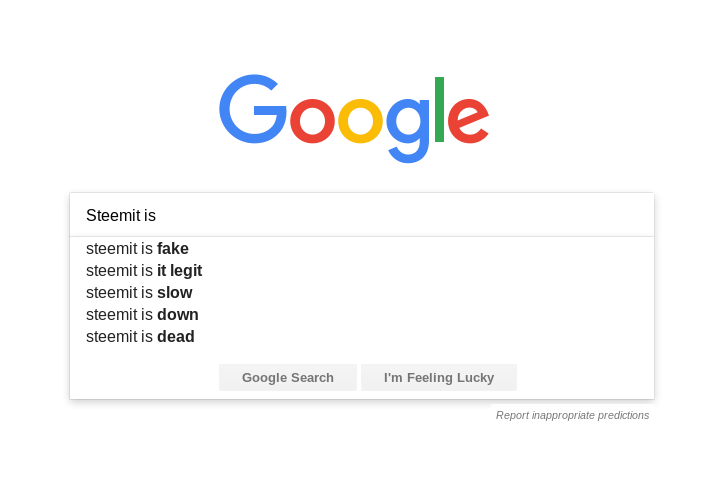The height and width of the screenshot is (480, 723).
Task: Focus the search box containing 'Steemit is'
Action: click(362, 215)
